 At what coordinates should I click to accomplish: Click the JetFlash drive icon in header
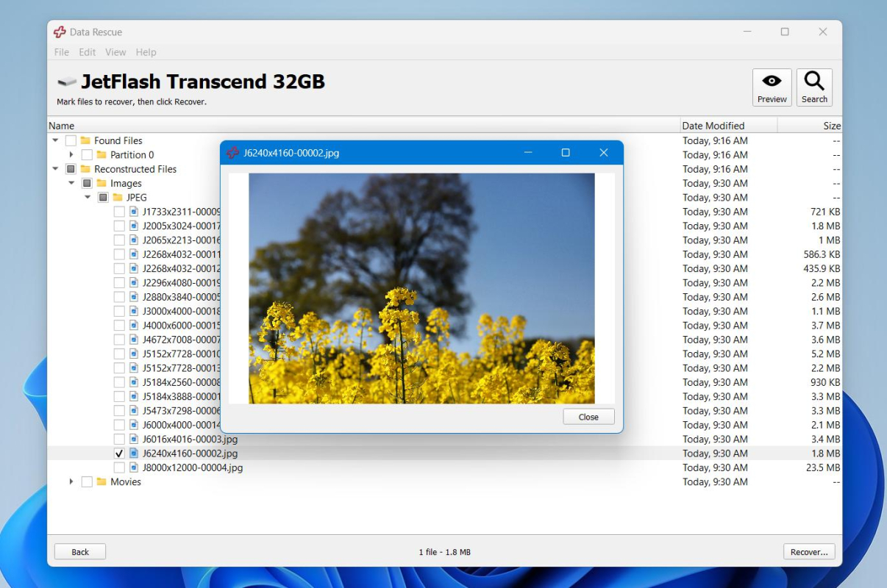click(67, 82)
